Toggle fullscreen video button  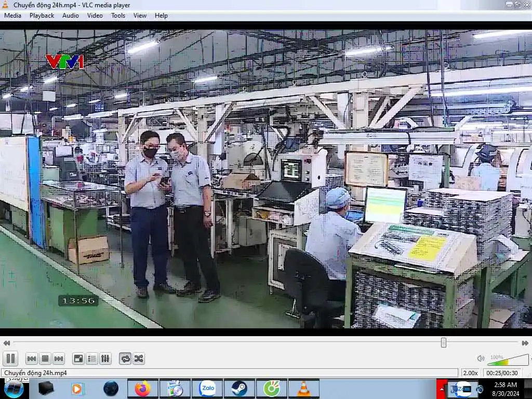coord(78,358)
